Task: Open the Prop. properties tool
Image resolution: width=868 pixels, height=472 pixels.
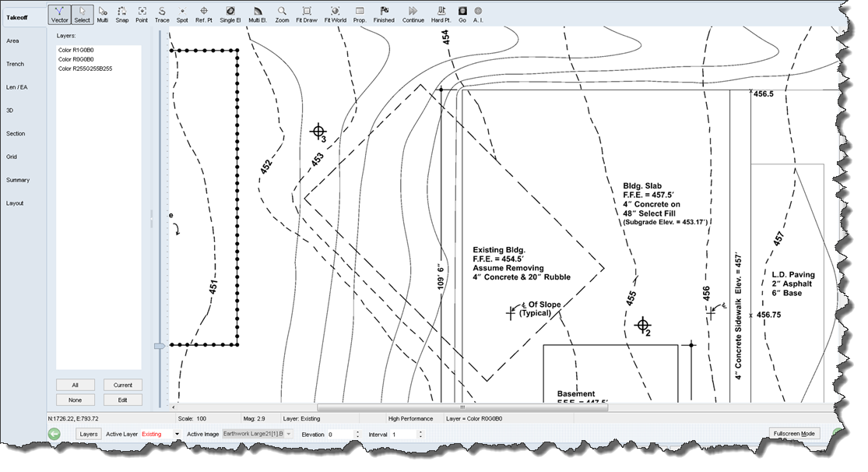Action: [360, 14]
